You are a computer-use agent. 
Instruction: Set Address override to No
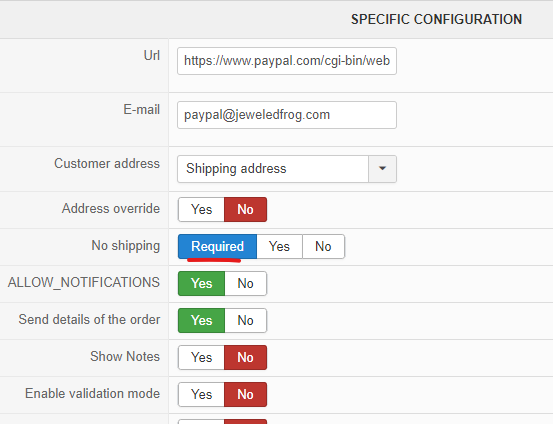tap(245, 210)
